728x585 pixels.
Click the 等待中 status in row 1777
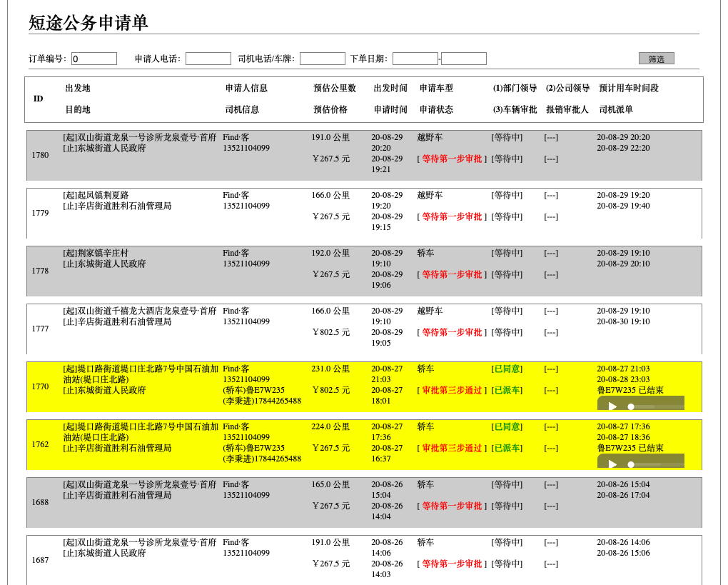point(507,310)
